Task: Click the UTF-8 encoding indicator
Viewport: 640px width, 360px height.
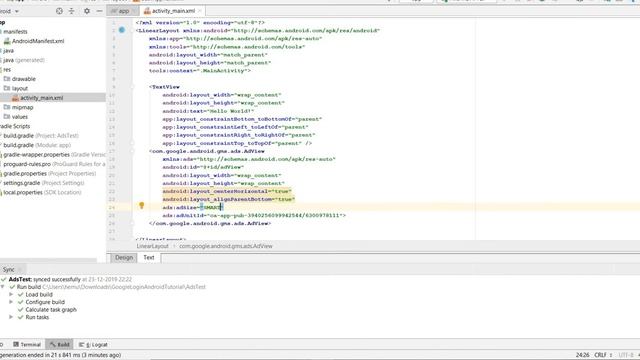Action: 626,355
